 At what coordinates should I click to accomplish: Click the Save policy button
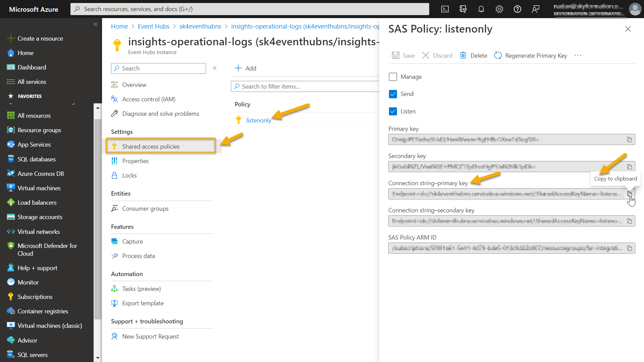tap(403, 55)
